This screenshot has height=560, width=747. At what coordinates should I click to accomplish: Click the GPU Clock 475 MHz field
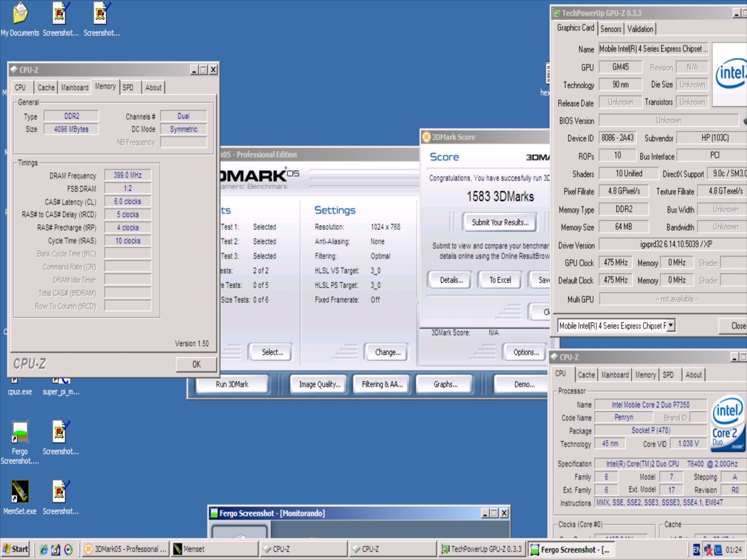[616, 262]
